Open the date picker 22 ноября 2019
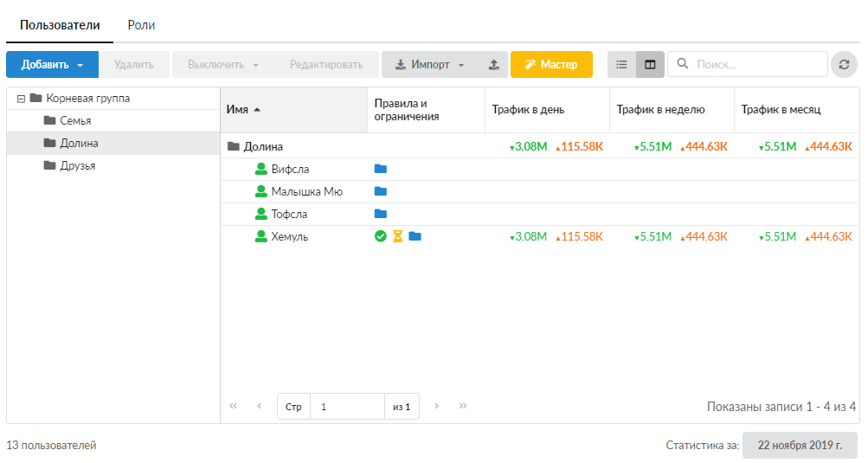 click(x=800, y=445)
